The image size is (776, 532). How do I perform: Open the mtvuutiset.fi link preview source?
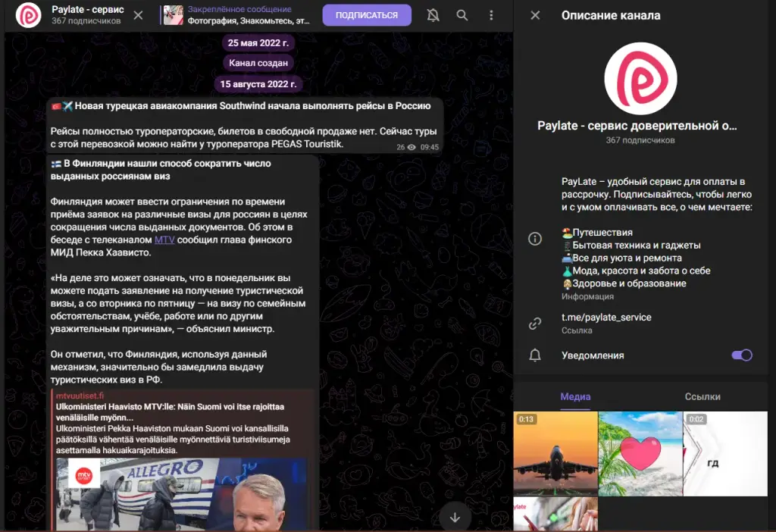coord(80,396)
